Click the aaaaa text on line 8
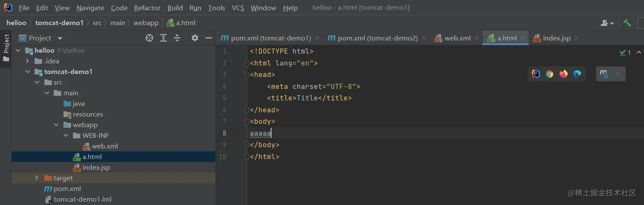This screenshot has height=205, width=644. click(x=261, y=133)
